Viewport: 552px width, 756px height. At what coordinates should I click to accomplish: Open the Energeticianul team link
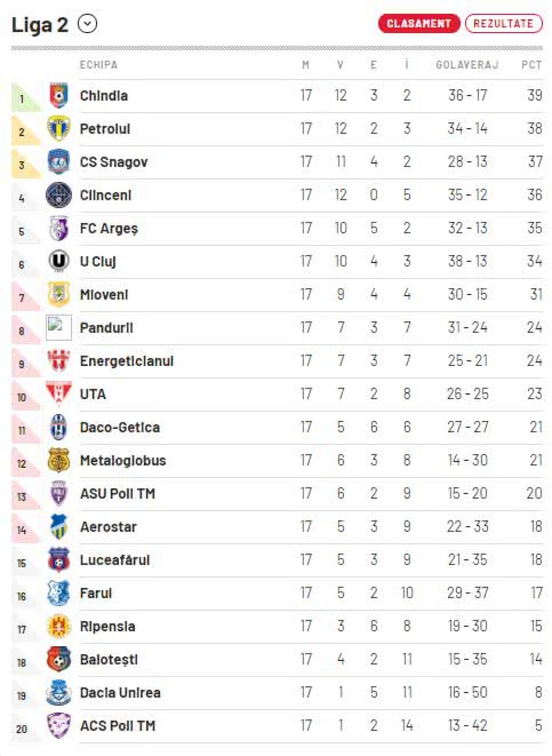click(126, 361)
